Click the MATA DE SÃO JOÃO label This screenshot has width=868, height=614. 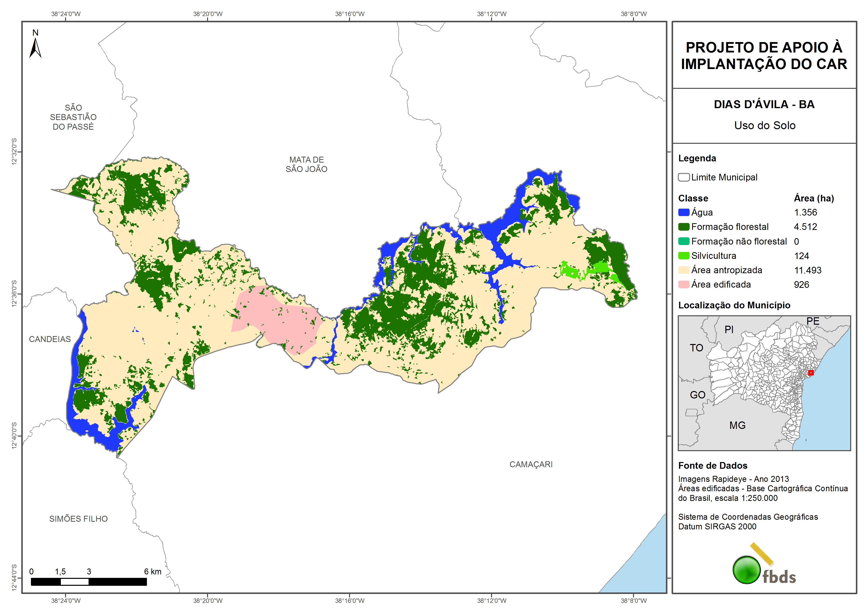pos(306,165)
